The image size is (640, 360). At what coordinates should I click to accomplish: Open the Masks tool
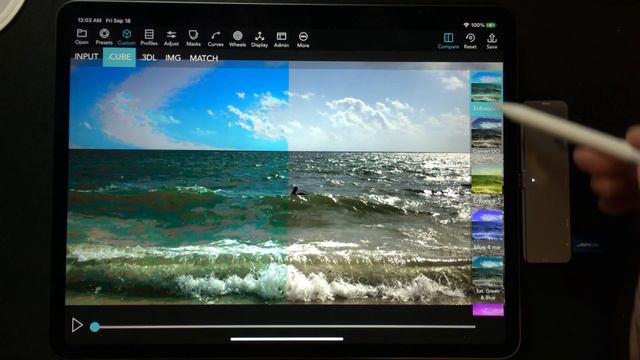(193, 38)
